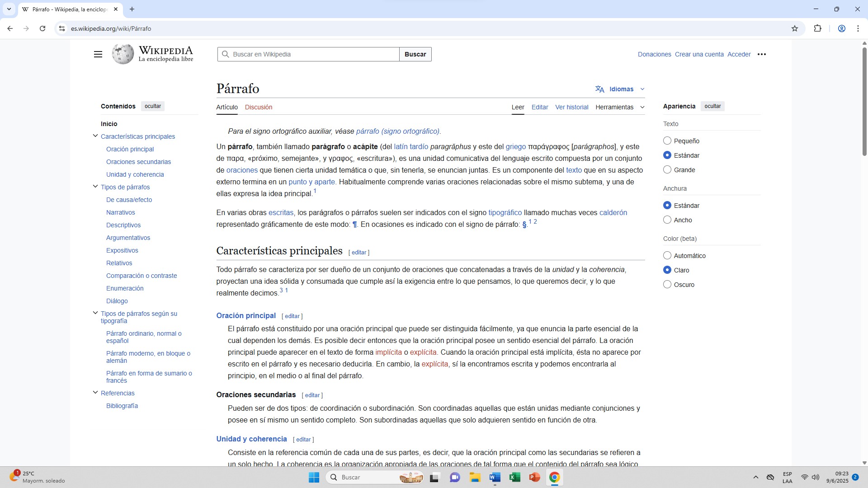Open the Ver historial tab
The height and width of the screenshot is (488, 868).
pos(571,107)
